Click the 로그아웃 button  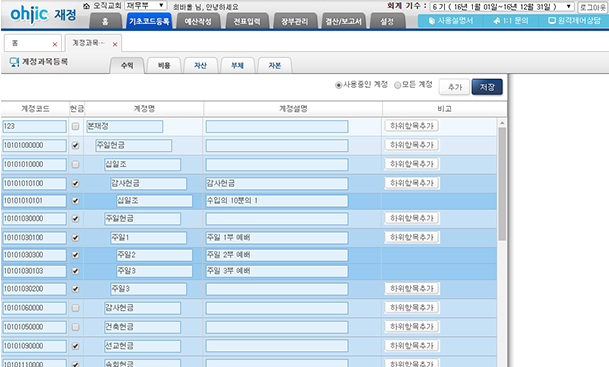click(593, 7)
